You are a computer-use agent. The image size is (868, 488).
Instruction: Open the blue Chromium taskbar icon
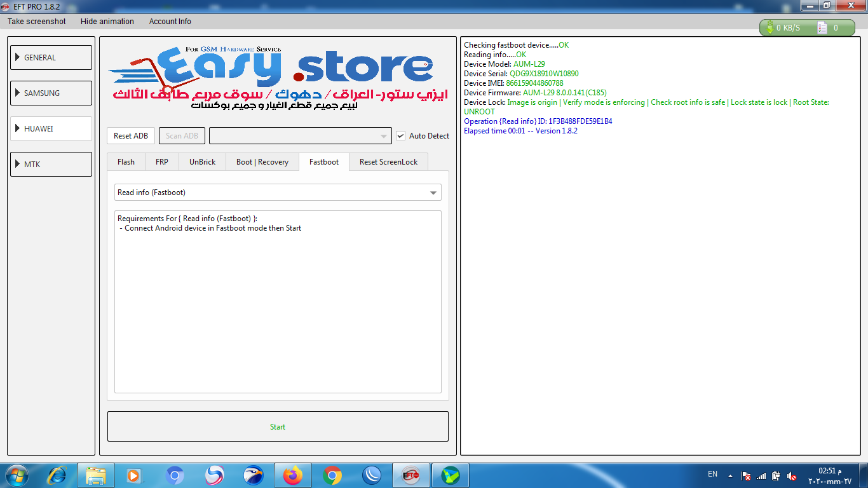click(175, 475)
